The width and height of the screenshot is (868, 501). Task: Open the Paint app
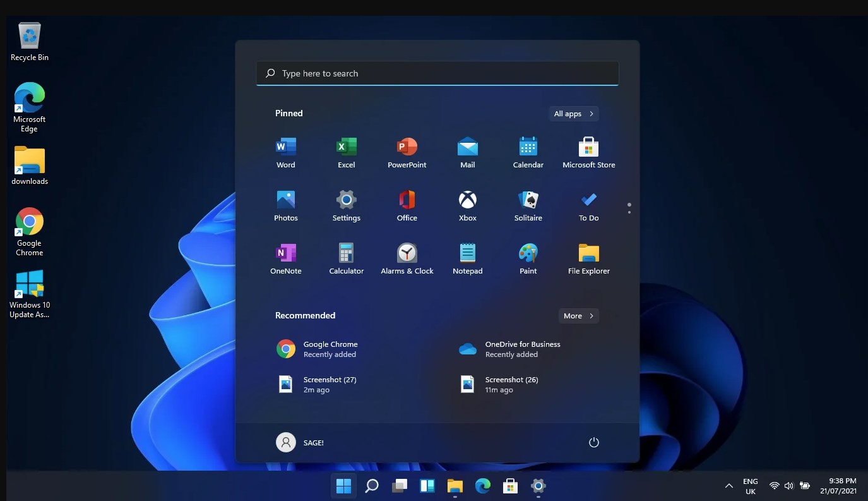528,258
